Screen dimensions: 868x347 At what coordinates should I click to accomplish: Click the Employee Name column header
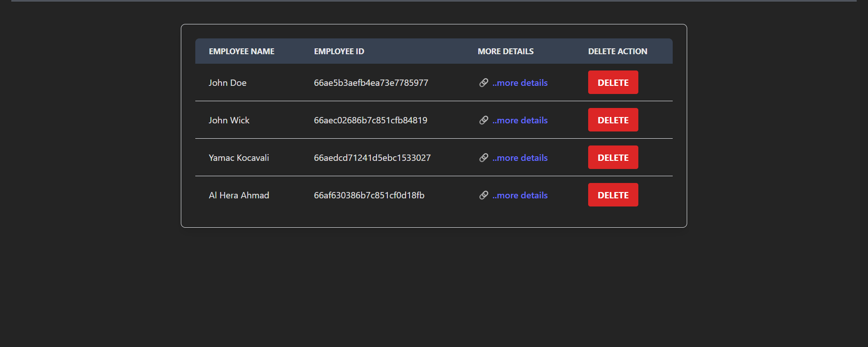point(241,52)
